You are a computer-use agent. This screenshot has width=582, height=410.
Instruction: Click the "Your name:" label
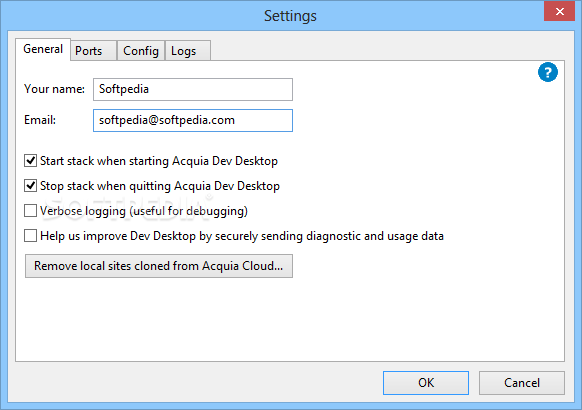(55, 89)
